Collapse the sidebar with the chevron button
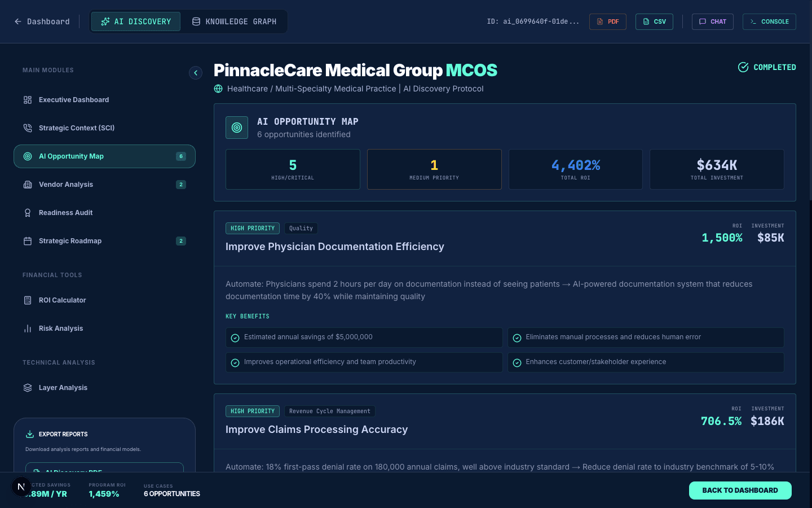Image resolution: width=812 pixels, height=508 pixels. (x=196, y=73)
